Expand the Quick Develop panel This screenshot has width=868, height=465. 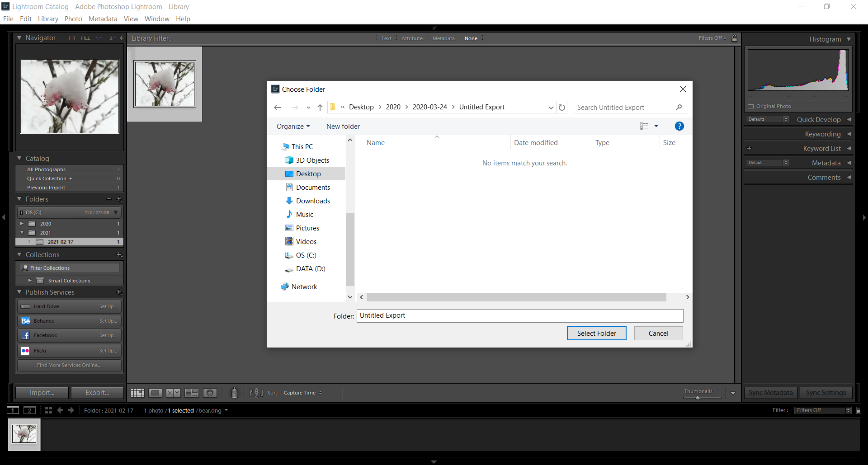(849, 120)
